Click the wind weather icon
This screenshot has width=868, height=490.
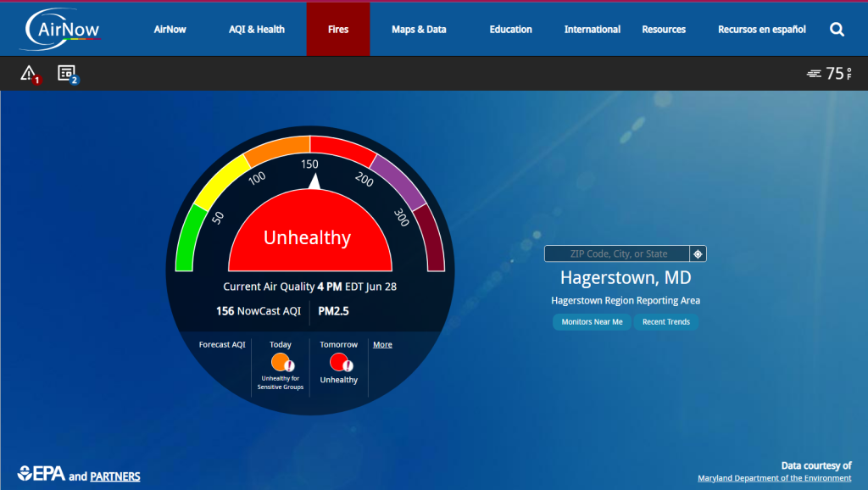click(x=814, y=74)
